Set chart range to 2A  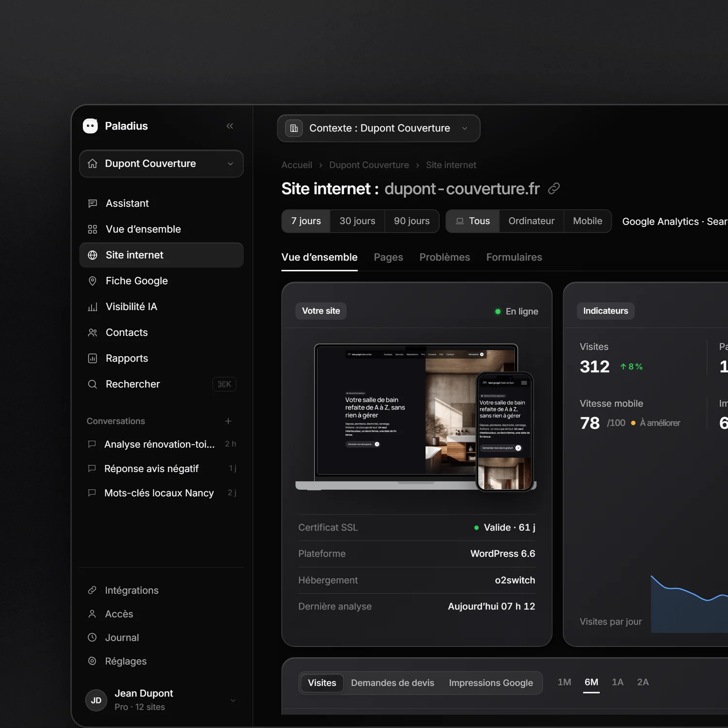(x=643, y=682)
